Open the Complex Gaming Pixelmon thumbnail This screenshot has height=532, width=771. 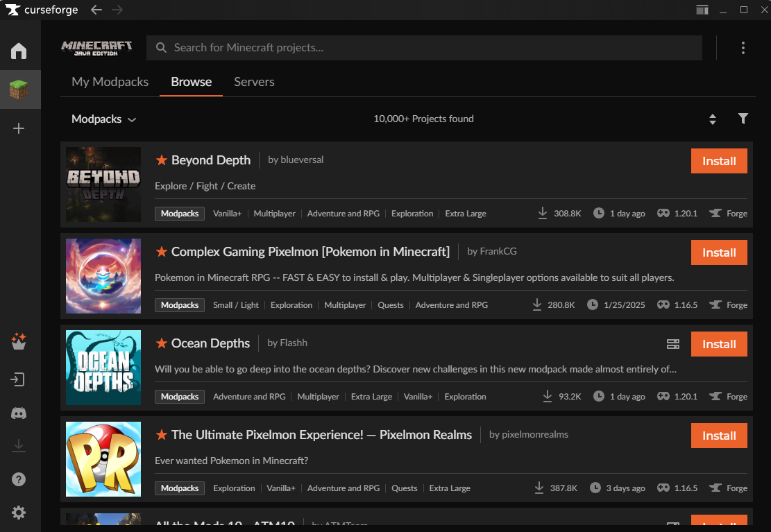point(103,276)
